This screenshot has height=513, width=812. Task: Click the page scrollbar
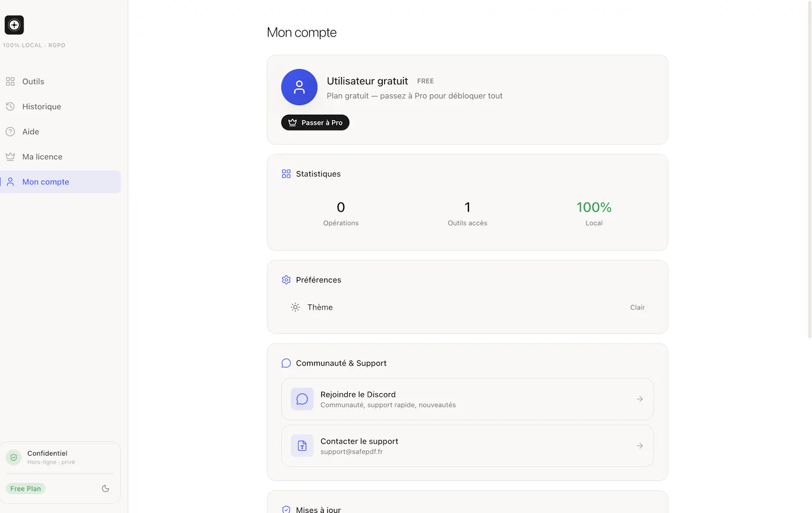[x=809, y=169]
